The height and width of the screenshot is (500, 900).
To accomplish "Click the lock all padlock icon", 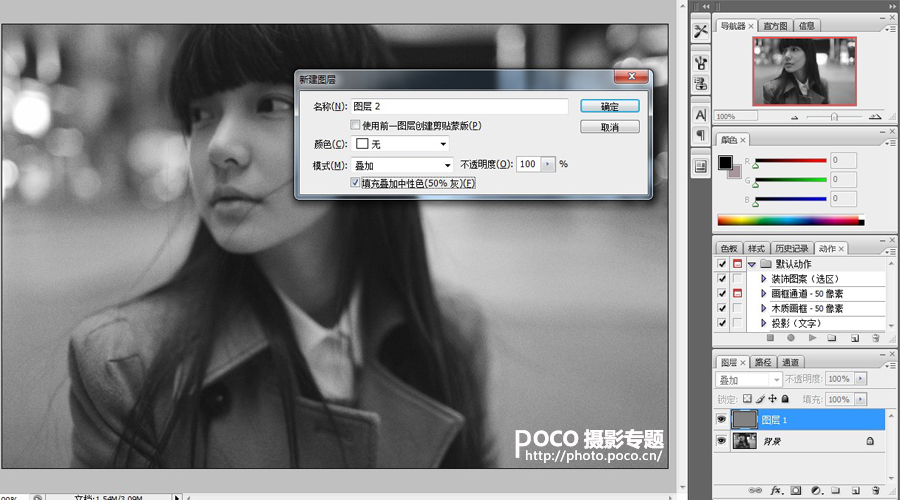I will point(785,398).
